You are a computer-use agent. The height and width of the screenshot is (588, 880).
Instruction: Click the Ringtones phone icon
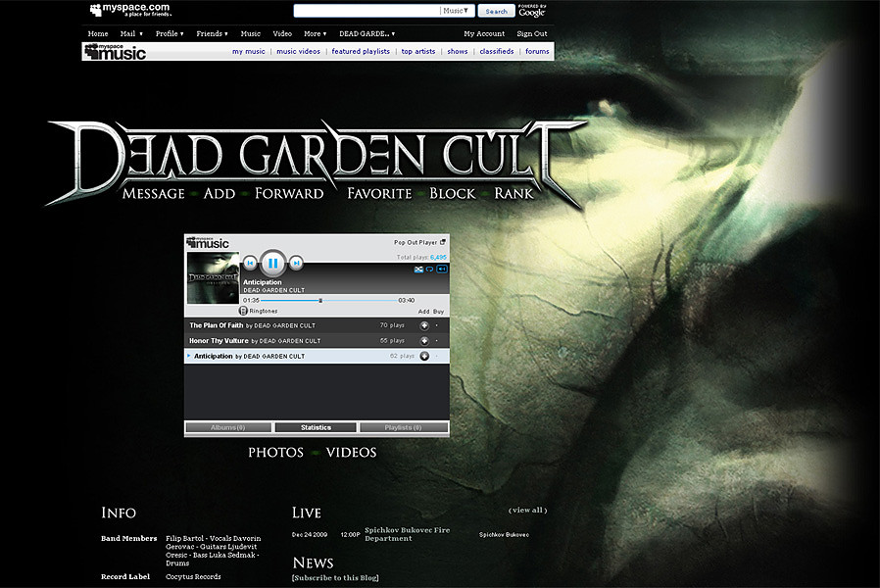click(244, 311)
